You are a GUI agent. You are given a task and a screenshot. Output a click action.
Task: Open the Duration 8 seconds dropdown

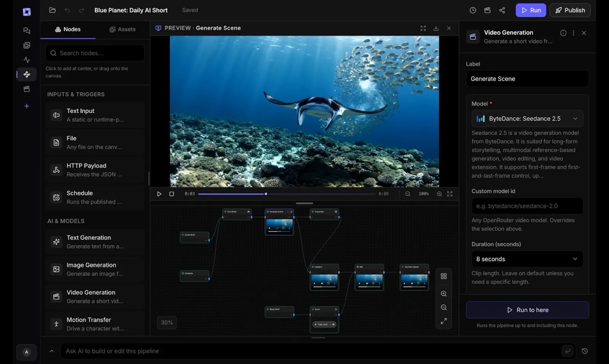(527, 259)
